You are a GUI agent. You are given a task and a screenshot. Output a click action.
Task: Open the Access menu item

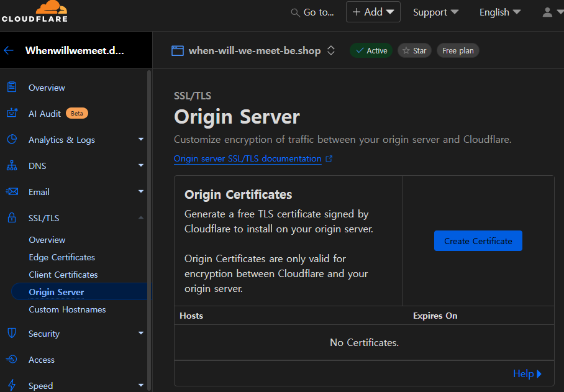click(x=42, y=360)
